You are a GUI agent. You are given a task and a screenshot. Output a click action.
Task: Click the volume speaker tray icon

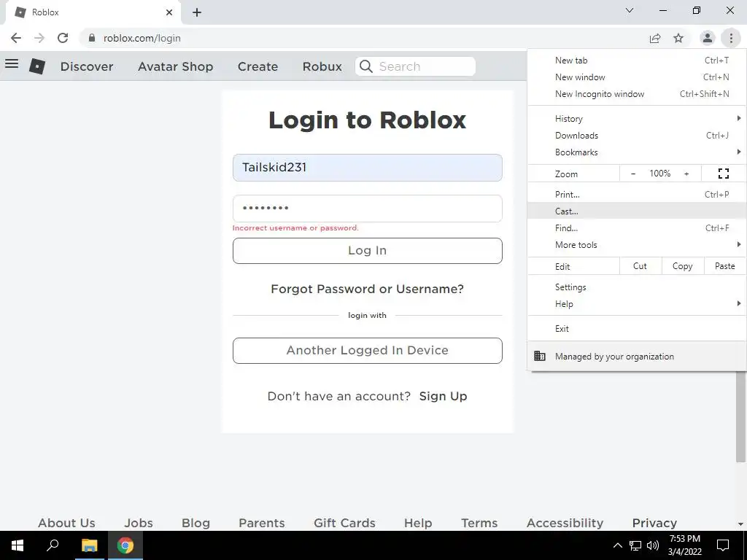[653, 545]
